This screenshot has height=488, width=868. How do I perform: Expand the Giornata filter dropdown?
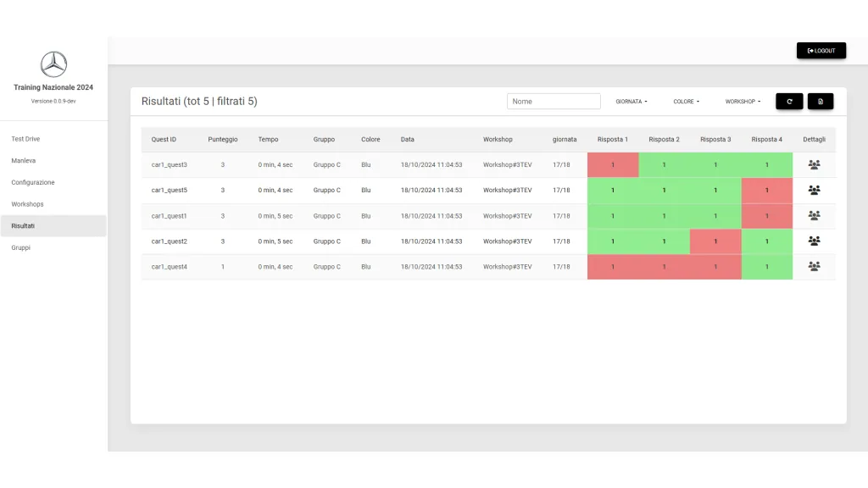(631, 102)
